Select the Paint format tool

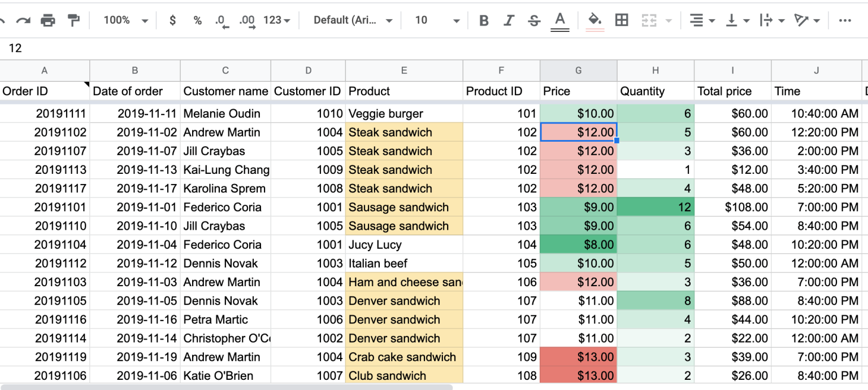coord(73,20)
